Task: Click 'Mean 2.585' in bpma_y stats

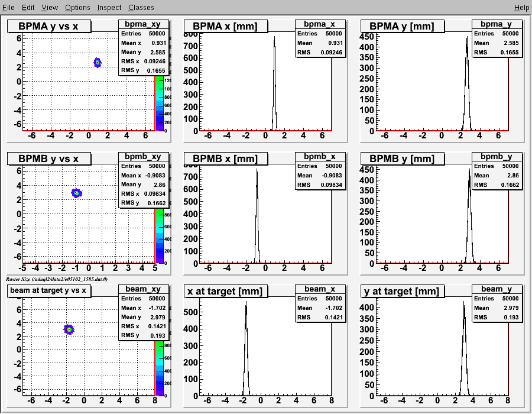Action: (497, 43)
